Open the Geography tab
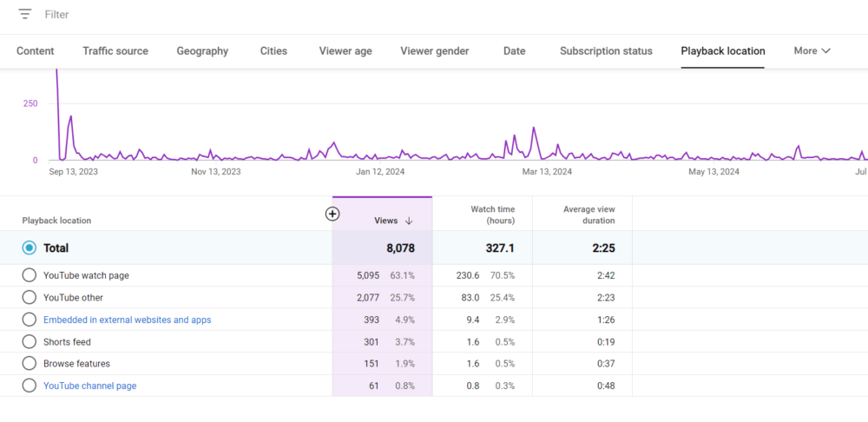The height and width of the screenshot is (422, 868). (x=202, y=51)
